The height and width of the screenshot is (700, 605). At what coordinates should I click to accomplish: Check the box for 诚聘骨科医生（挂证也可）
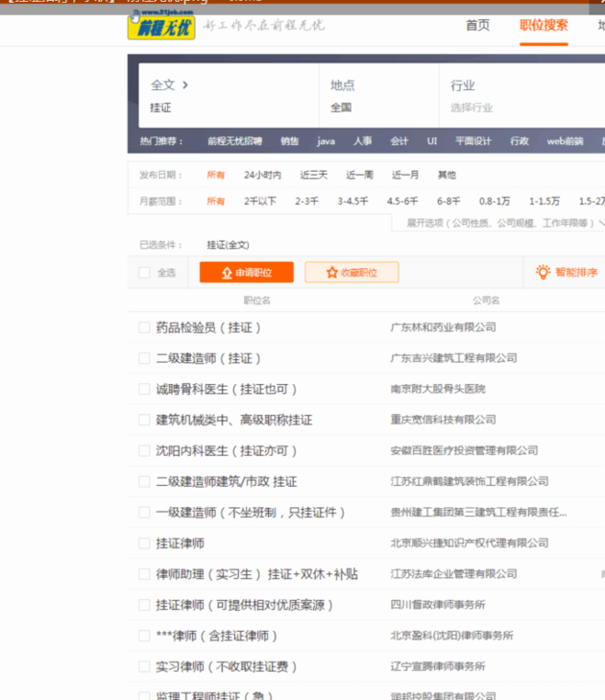tap(144, 389)
